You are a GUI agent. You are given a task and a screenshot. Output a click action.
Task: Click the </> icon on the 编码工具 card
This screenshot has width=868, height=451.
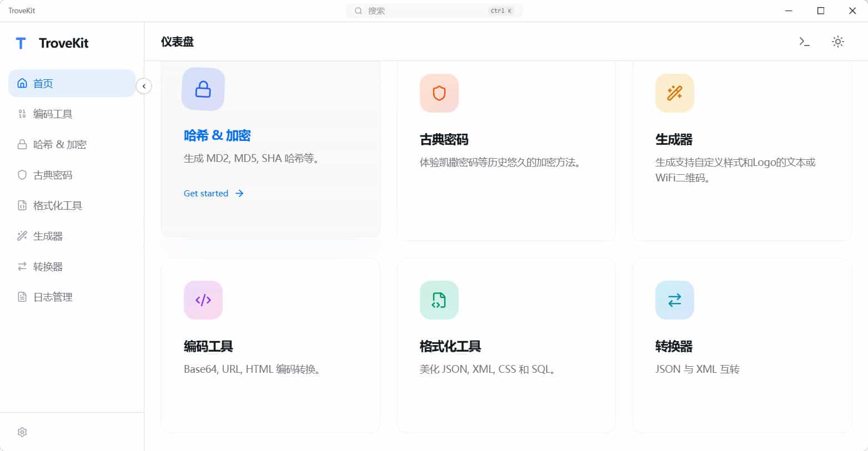tap(203, 300)
